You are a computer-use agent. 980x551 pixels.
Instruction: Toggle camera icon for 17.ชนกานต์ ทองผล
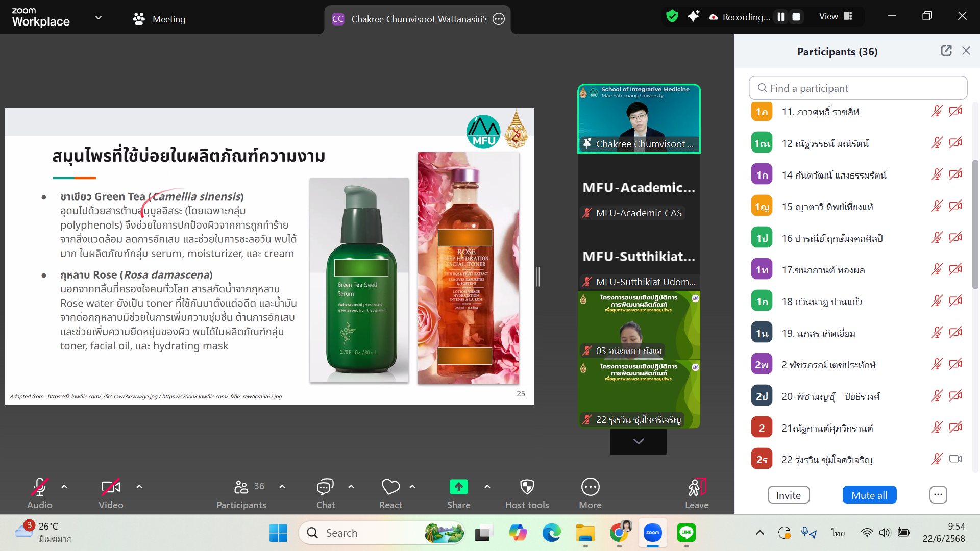point(955,269)
